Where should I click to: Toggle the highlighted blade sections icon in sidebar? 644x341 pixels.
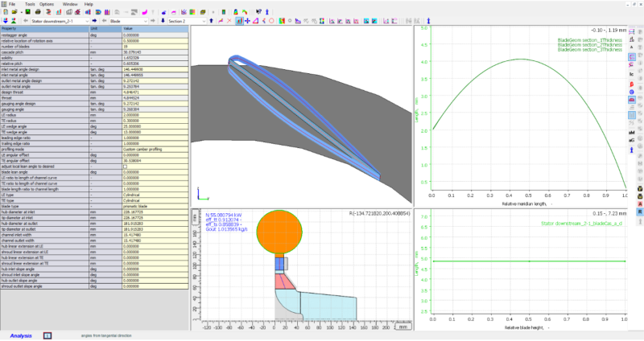coord(632,56)
